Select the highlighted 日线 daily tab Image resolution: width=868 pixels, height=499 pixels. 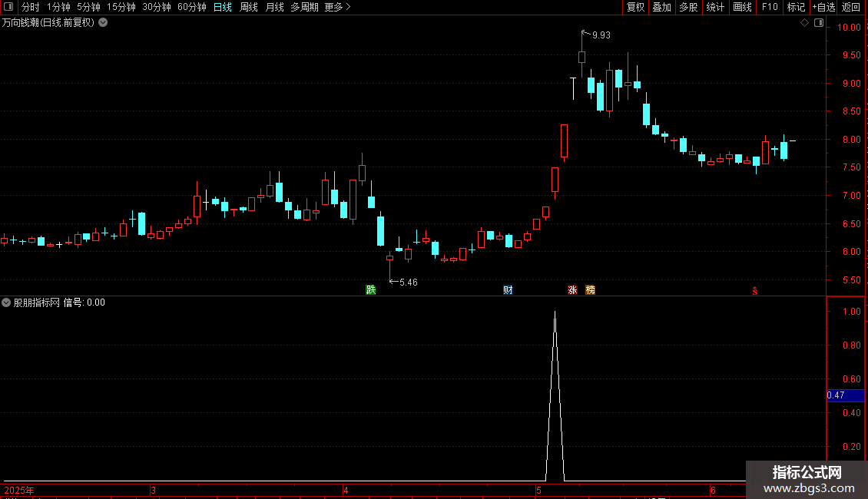223,7
